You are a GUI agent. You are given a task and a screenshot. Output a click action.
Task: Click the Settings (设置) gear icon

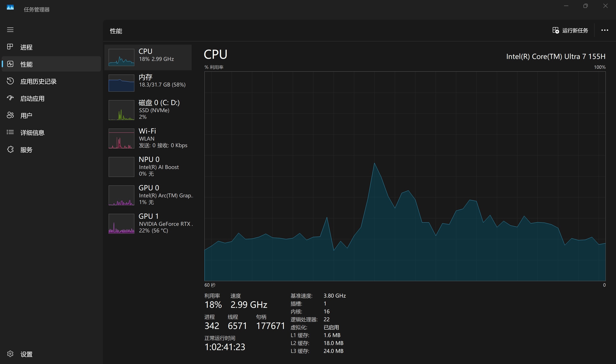10,354
